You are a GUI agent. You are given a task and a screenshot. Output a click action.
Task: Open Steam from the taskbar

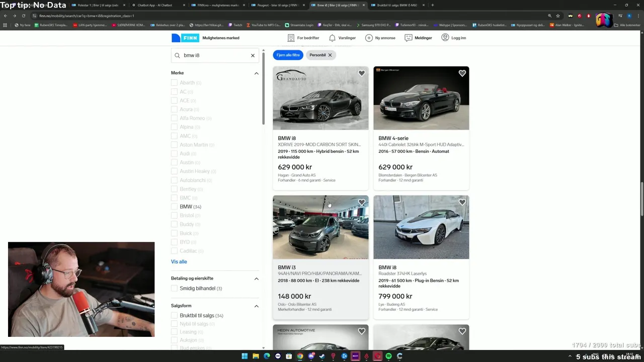coord(322,356)
